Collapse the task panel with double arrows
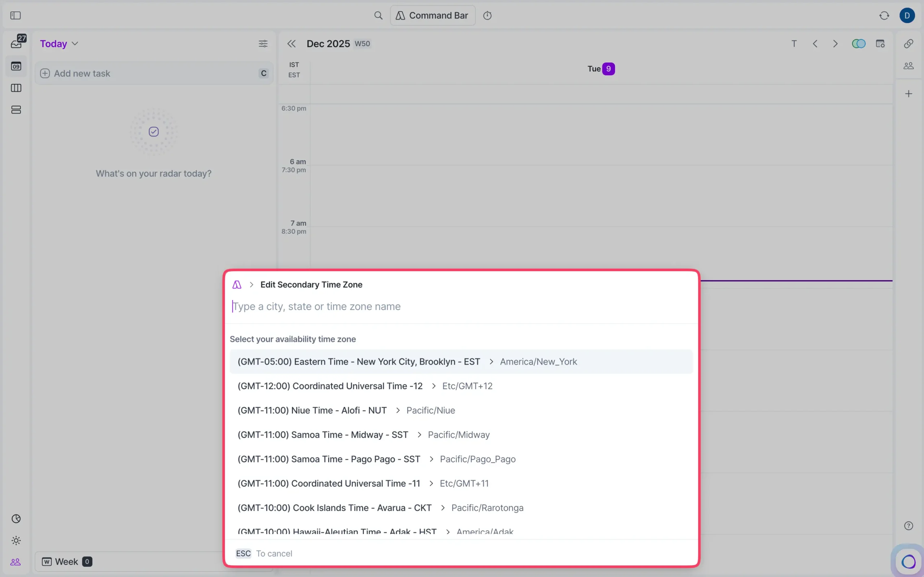Screen dimensions: 924x577 pyautogui.click(x=291, y=44)
